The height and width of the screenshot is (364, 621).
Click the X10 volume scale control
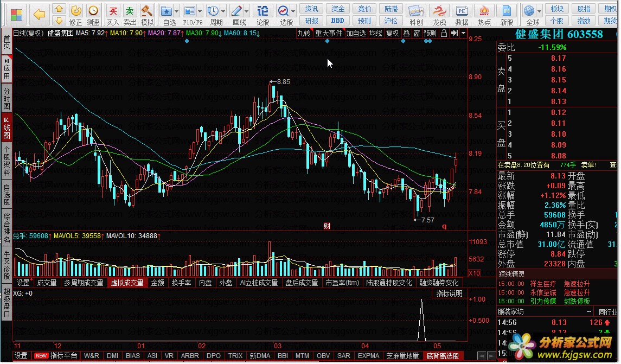474,273
